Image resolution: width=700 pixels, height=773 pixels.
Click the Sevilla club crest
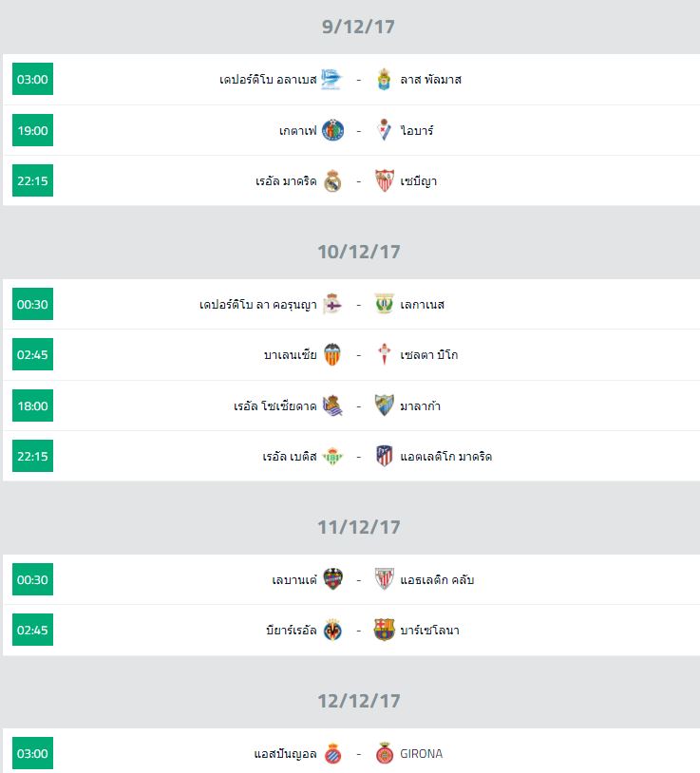coord(384,181)
